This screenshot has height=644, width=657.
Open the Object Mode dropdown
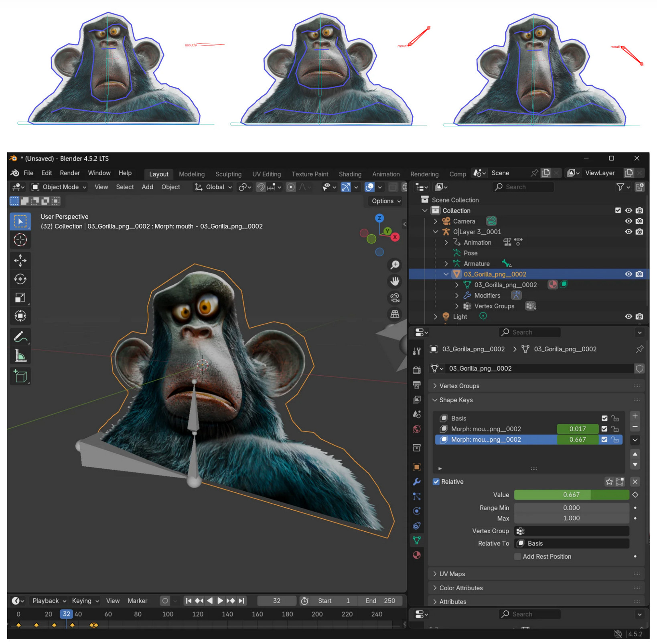click(x=59, y=187)
